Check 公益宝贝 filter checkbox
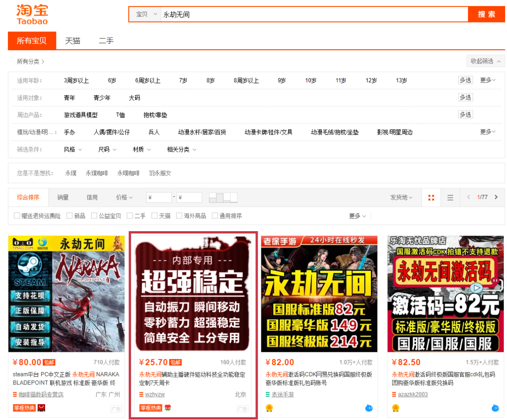This screenshot has width=507, height=420. pos(94,216)
